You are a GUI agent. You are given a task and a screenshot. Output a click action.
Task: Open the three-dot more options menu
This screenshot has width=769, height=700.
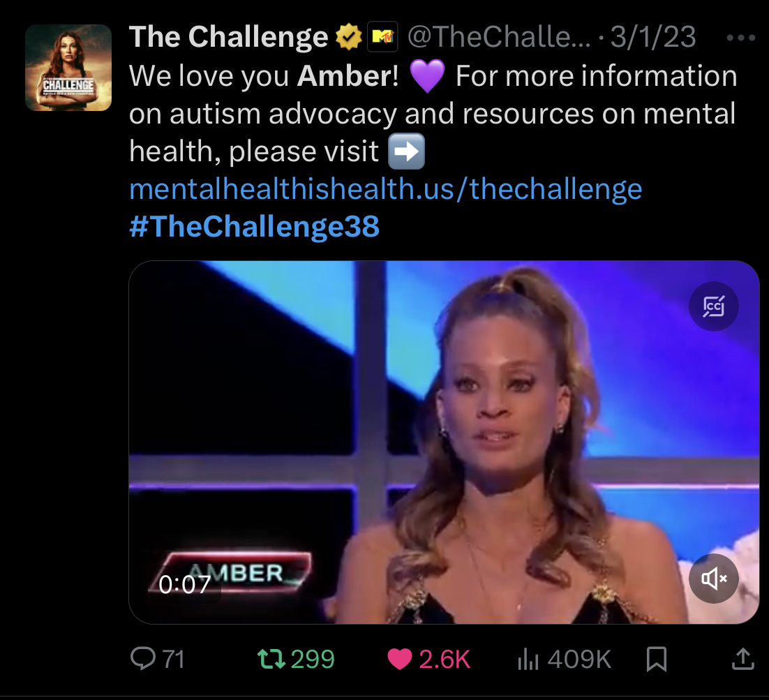coord(740,37)
